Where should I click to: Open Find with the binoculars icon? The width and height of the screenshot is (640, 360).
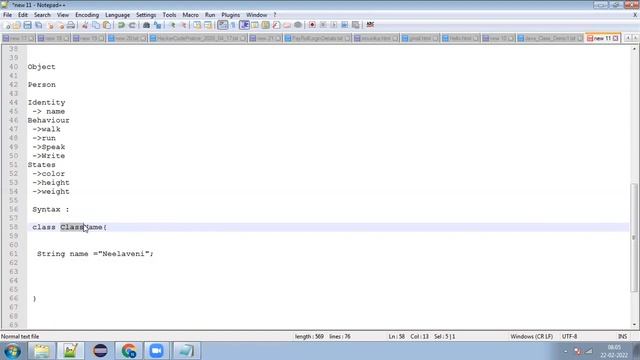146,25
